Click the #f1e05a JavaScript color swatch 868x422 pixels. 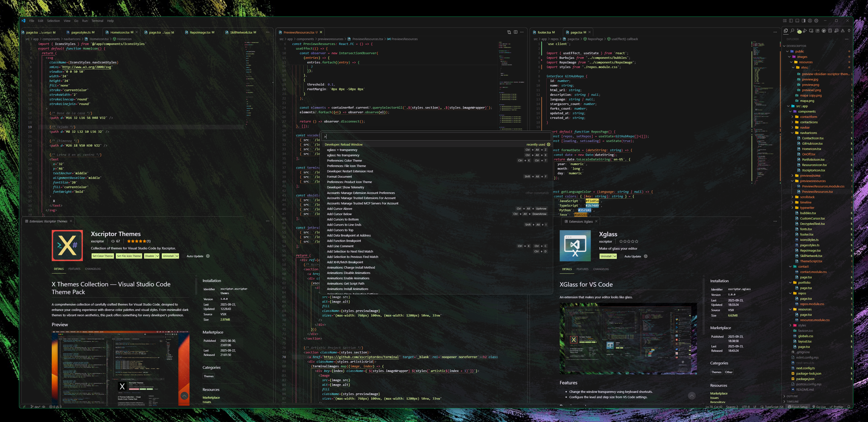592,201
